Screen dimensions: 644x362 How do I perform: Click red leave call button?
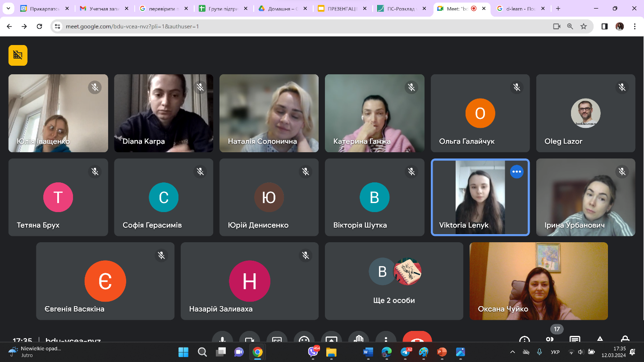pos(417,339)
